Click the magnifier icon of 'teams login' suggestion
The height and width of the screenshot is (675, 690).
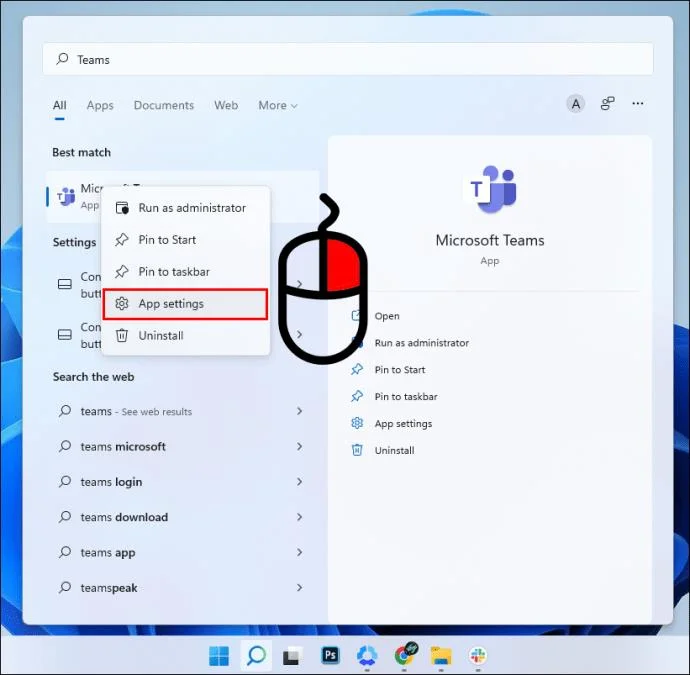click(65, 481)
